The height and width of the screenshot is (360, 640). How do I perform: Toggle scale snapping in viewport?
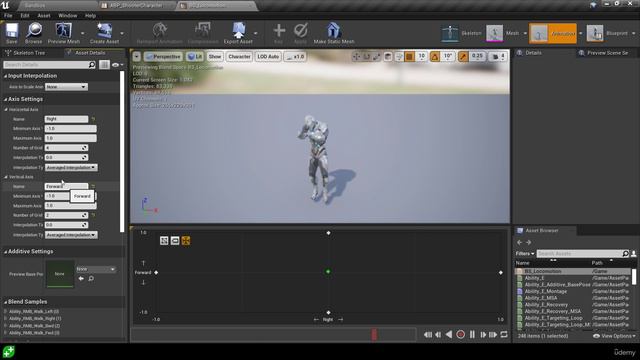pyautogui.click(x=463, y=57)
